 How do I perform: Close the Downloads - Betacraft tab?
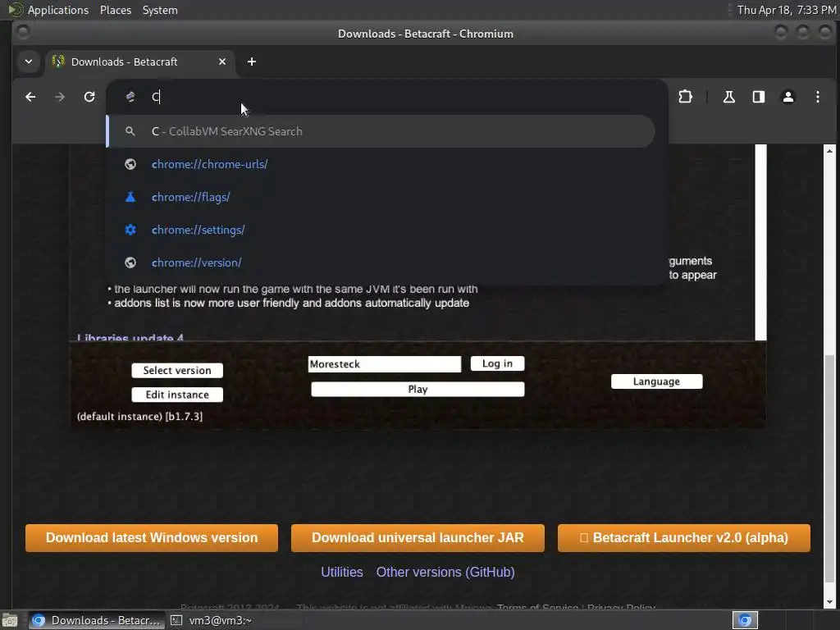(221, 62)
